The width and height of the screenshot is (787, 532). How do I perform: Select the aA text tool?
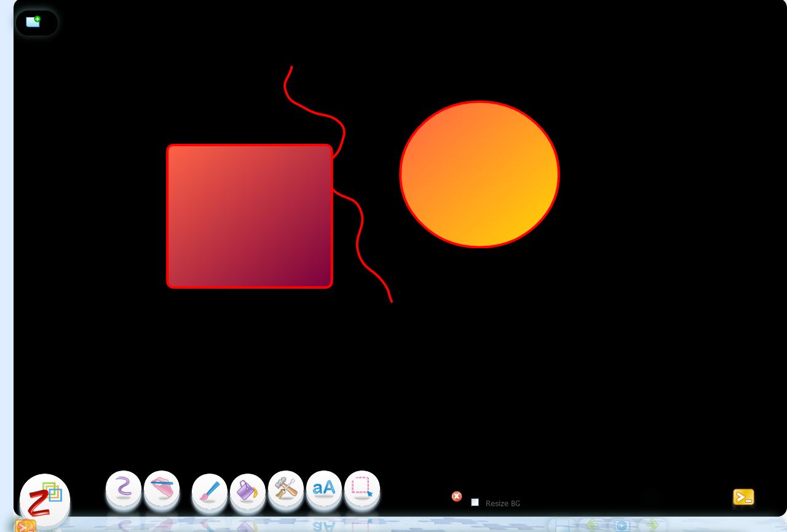324,488
